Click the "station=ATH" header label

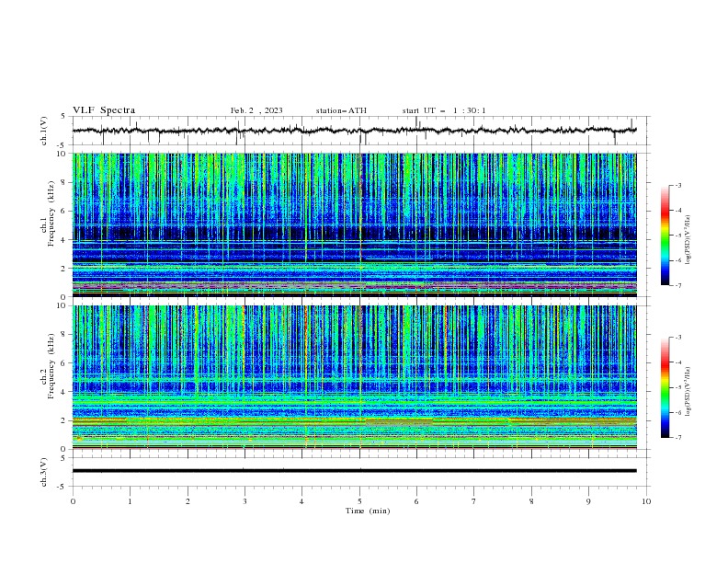click(x=341, y=110)
